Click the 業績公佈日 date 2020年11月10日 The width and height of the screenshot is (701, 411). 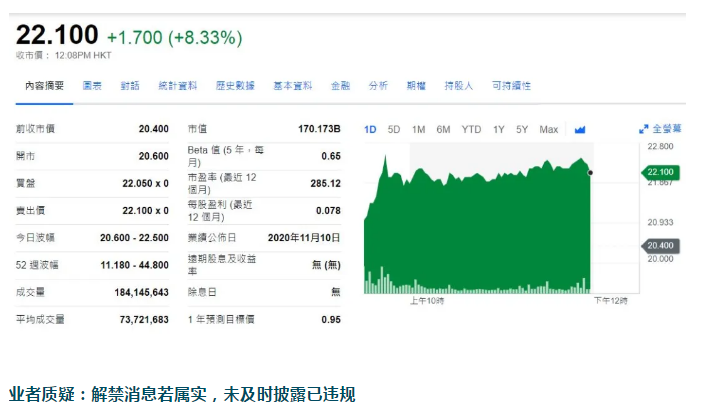click(x=304, y=238)
